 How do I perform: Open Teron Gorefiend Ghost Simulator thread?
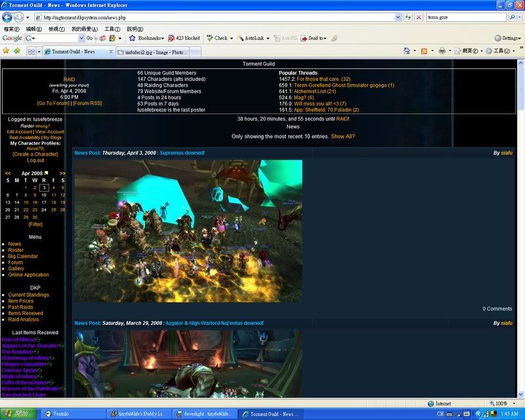pos(344,85)
